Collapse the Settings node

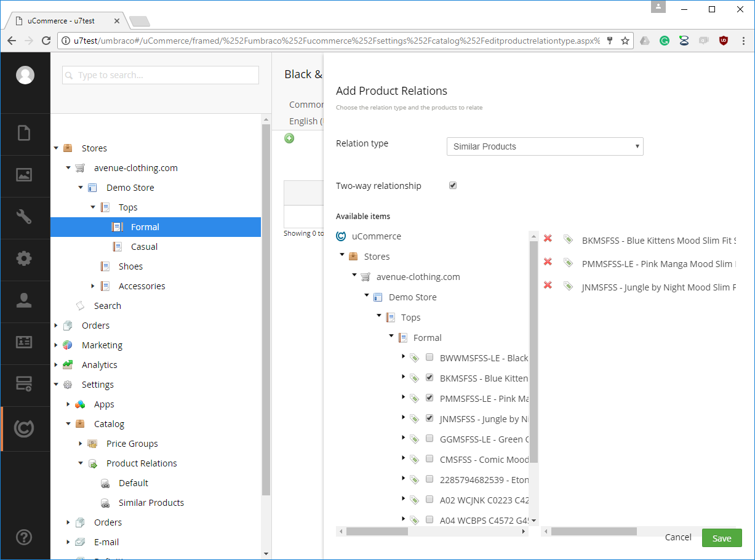point(56,384)
